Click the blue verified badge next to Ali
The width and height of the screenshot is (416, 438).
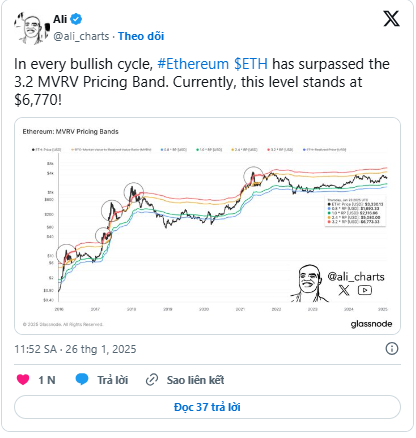pyautogui.click(x=76, y=19)
